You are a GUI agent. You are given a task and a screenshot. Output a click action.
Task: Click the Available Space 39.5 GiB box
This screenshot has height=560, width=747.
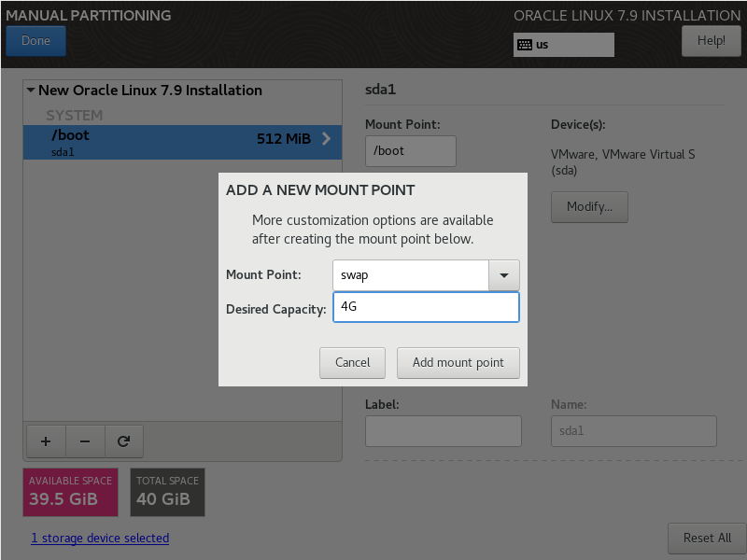tap(71, 492)
